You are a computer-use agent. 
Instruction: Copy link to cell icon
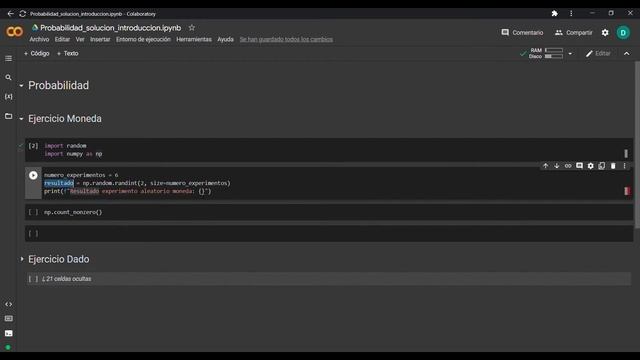(568, 166)
